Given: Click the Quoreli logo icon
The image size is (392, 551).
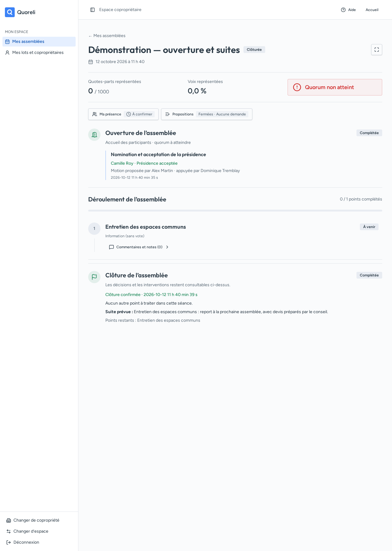Looking at the screenshot, I should (x=10, y=12).
